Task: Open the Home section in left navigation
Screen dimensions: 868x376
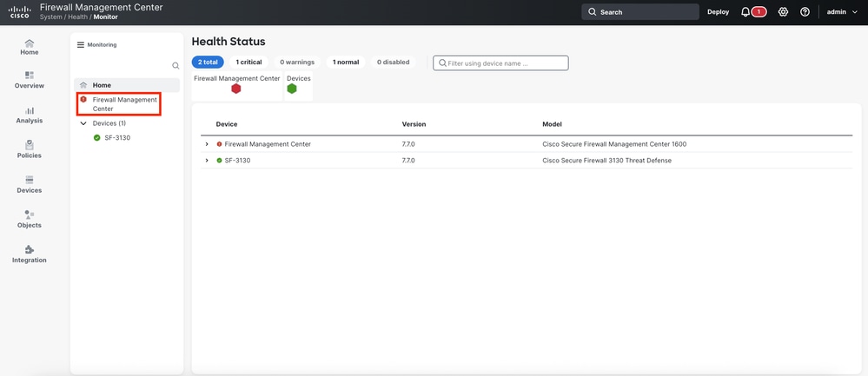Action: 30,48
